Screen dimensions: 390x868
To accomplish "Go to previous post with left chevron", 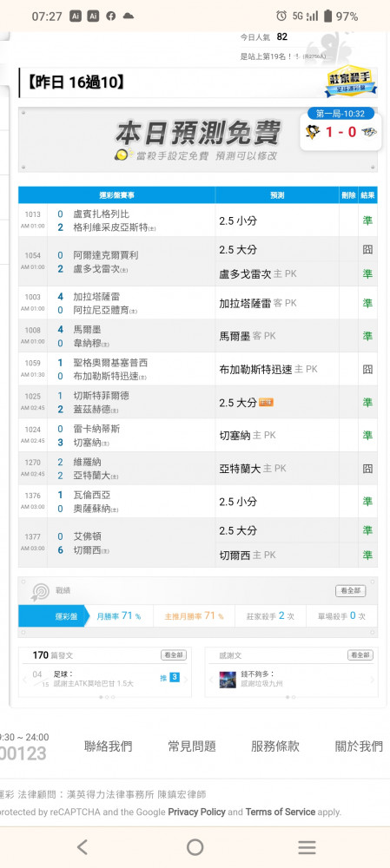I will tap(23, 680).
